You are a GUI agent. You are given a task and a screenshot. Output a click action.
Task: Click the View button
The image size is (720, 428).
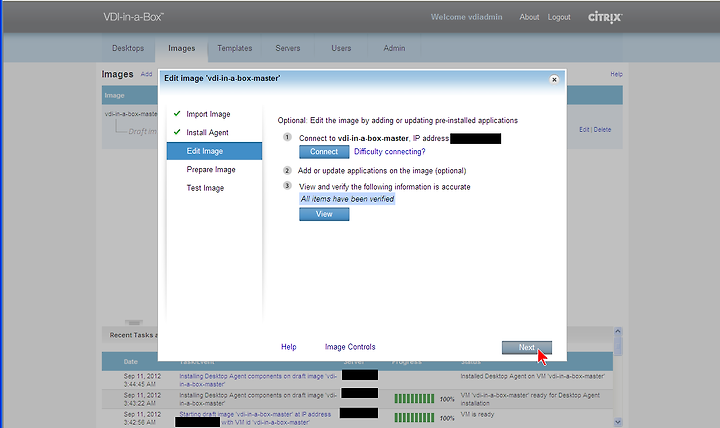[x=324, y=214]
